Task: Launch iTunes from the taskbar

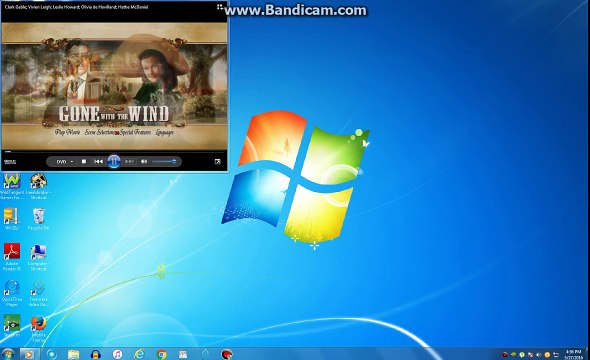Action: [x=117, y=354]
